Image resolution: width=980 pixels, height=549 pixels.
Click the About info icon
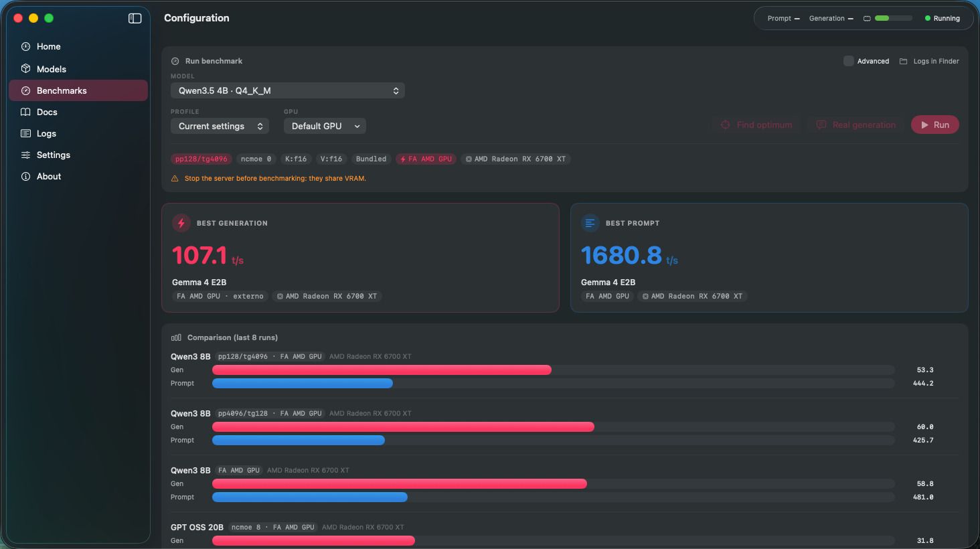[x=25, y=176]
